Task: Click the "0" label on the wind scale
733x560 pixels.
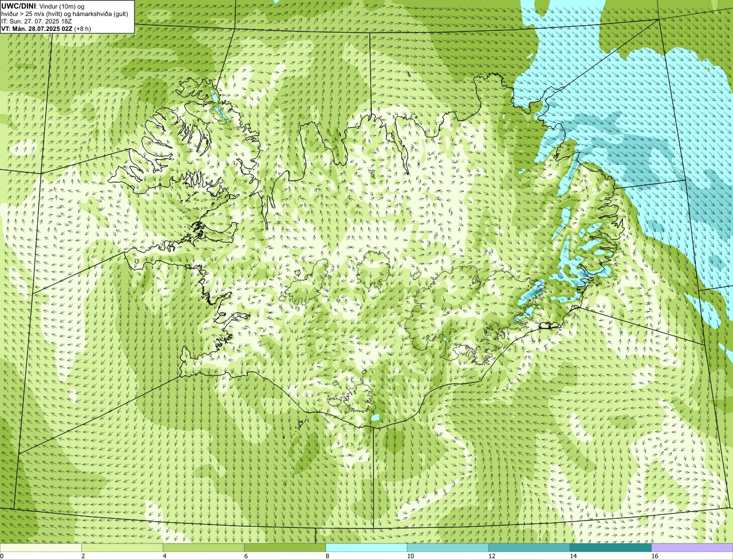Action: [2, 556]
